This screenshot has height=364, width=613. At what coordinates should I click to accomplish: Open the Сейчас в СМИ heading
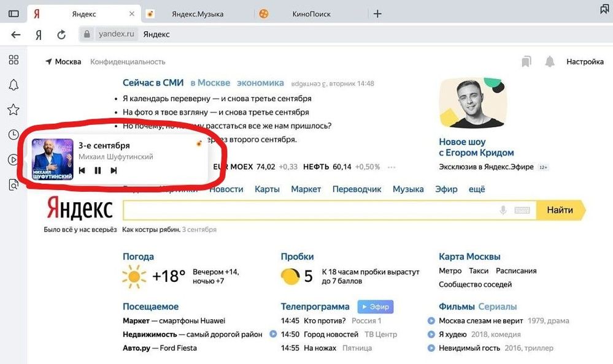[x=153, y=83]
